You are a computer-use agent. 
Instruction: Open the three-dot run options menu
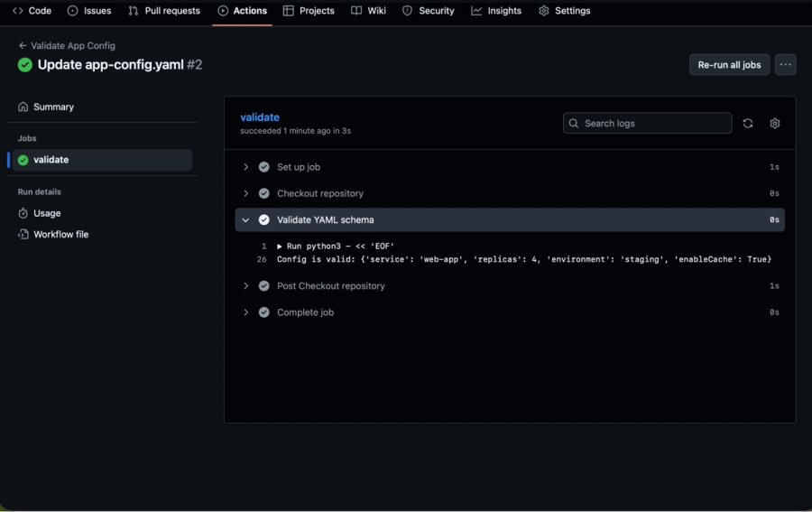(785, 65)
